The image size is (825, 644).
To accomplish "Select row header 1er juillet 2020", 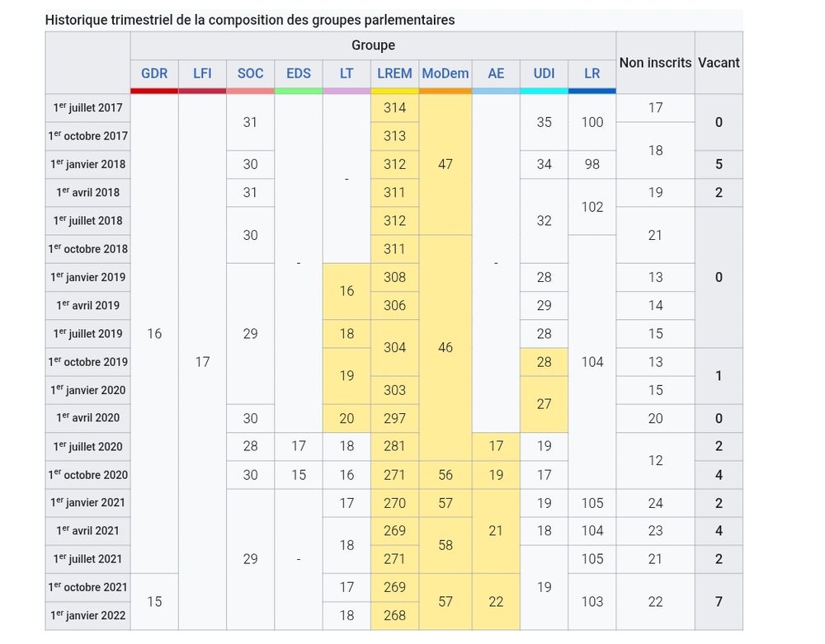I will 88,446.
